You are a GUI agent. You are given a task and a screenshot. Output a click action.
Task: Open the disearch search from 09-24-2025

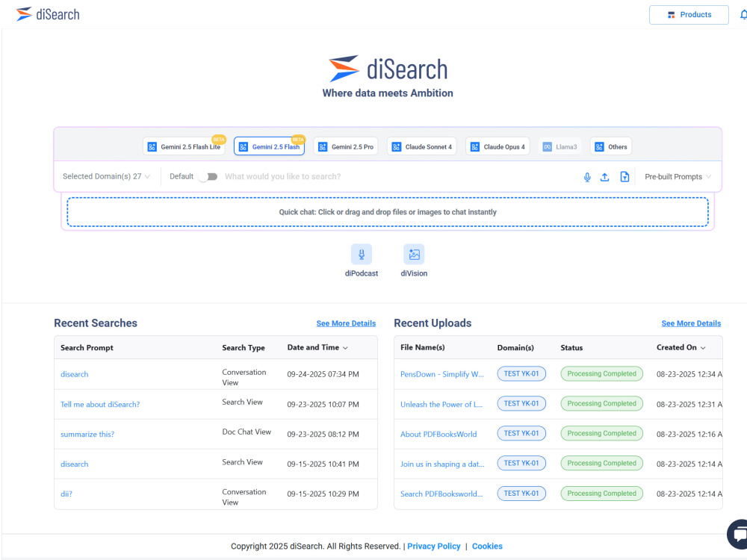click(74, 374)
